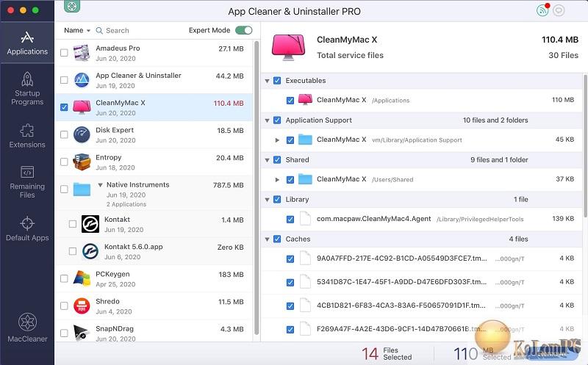
Task: Click the Native Instruments folder icon
Action: click(82, 189)
